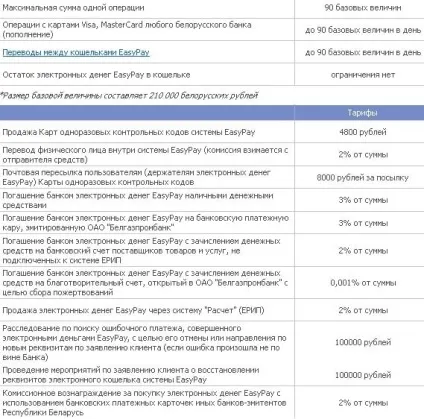Click 'Проведение мероприятий по заявлению клиента' row

[131, 375]
